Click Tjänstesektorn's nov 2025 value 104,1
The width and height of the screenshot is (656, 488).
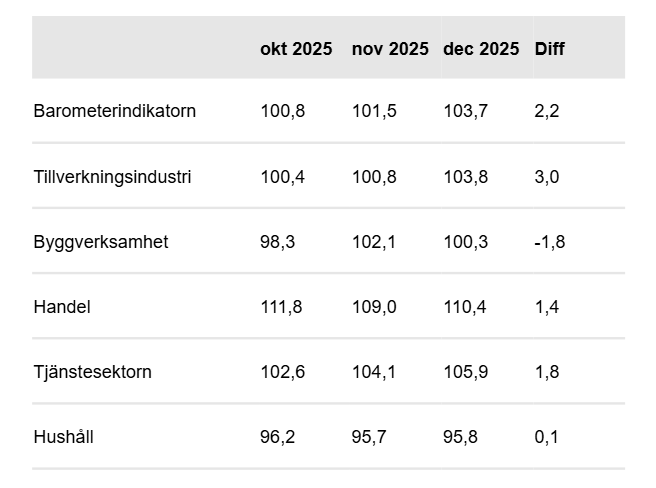[x=374, y=372]
